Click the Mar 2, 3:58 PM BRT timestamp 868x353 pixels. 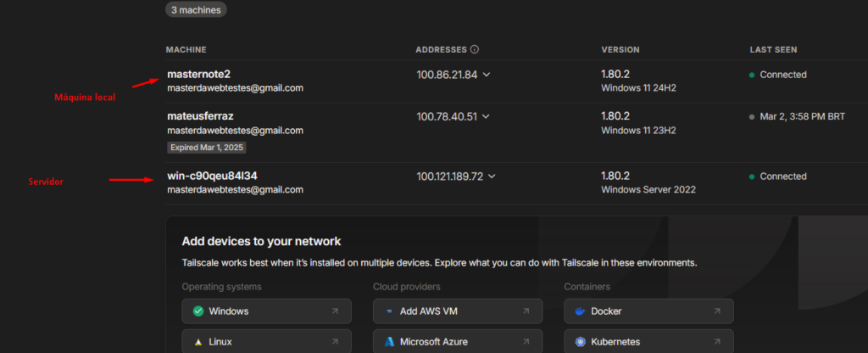point(802,117)
